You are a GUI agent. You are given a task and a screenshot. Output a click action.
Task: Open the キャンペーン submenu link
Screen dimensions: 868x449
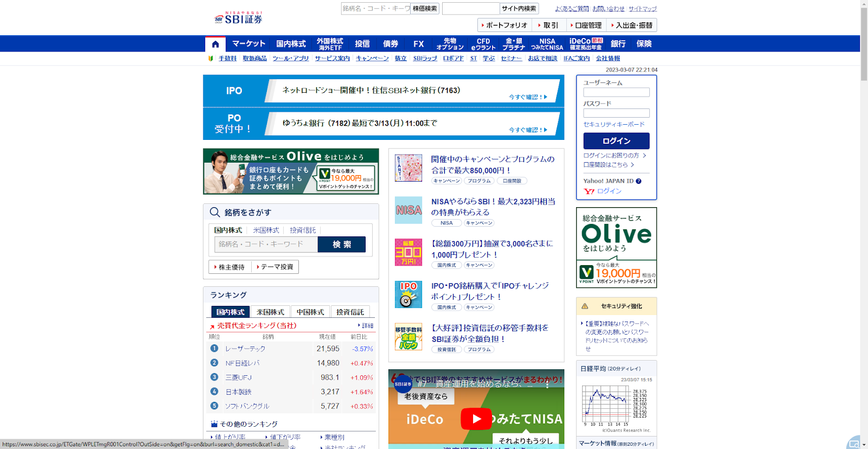pos(372,59)
